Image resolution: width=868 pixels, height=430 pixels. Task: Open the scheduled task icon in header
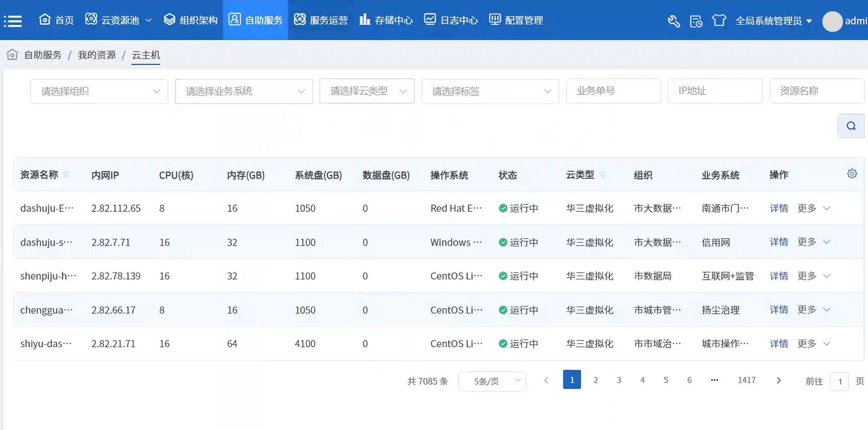click(x=696, y=21)
